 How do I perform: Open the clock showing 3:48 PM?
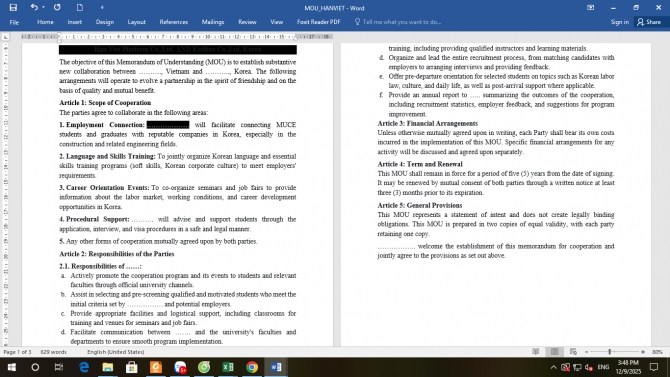coord(628,367)
